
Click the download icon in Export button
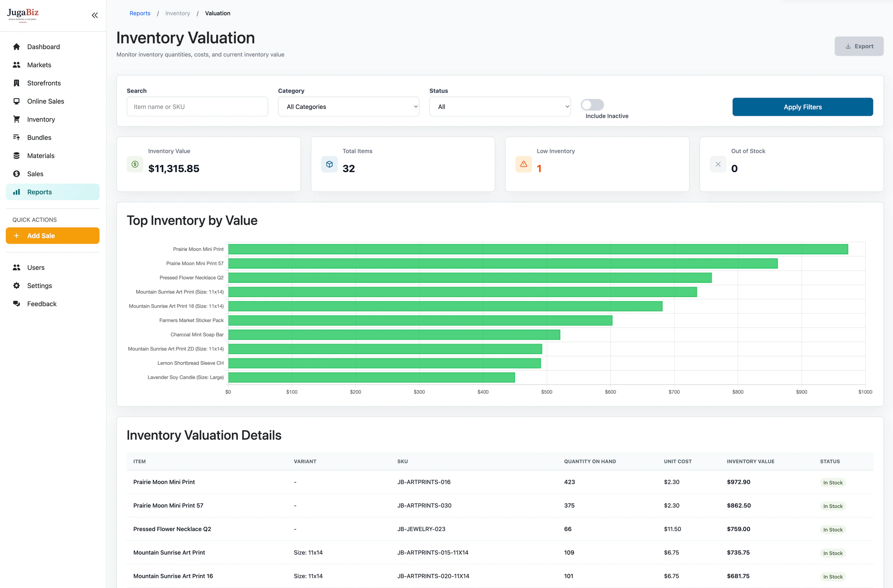pyautogui.click(x=848, y=46)
